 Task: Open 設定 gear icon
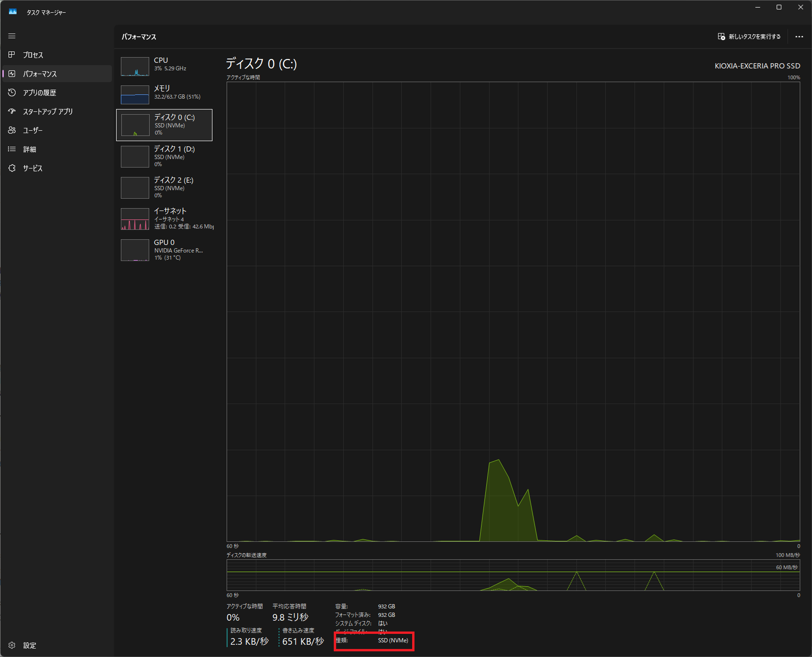coord(12,645)
